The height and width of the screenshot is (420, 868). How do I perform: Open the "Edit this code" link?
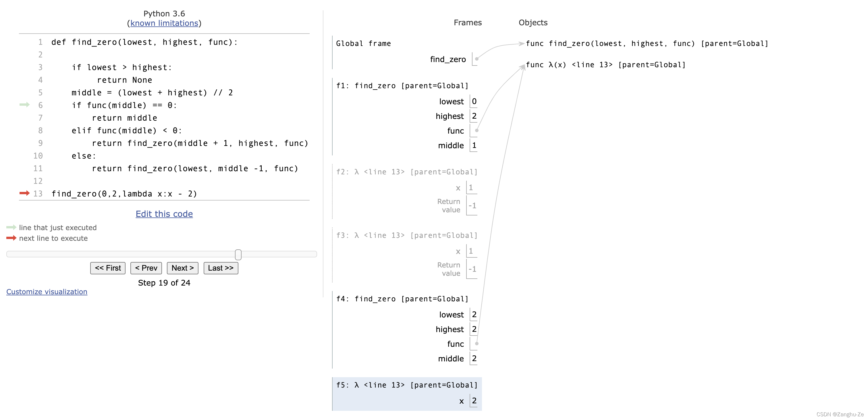[164, 214]
